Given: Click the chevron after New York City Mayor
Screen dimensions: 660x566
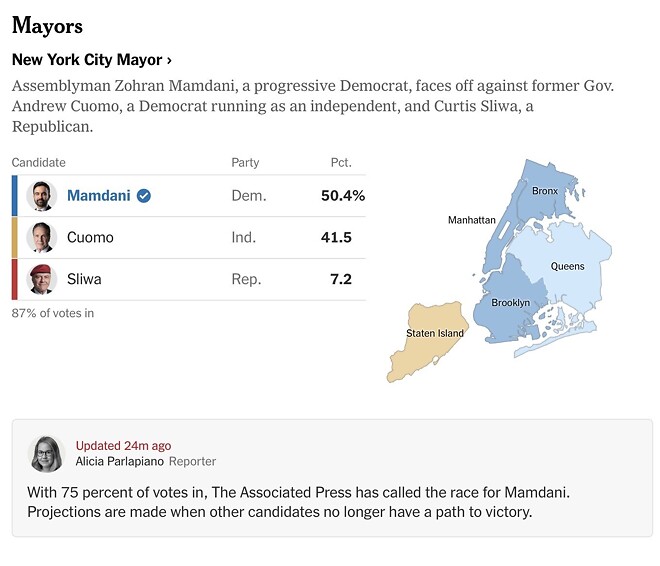Looking at the screenshot, I should [169, 60].
